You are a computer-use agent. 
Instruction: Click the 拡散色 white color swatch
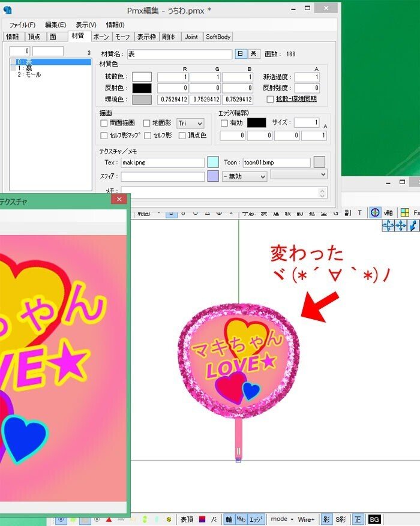click(x=142, y=77)
